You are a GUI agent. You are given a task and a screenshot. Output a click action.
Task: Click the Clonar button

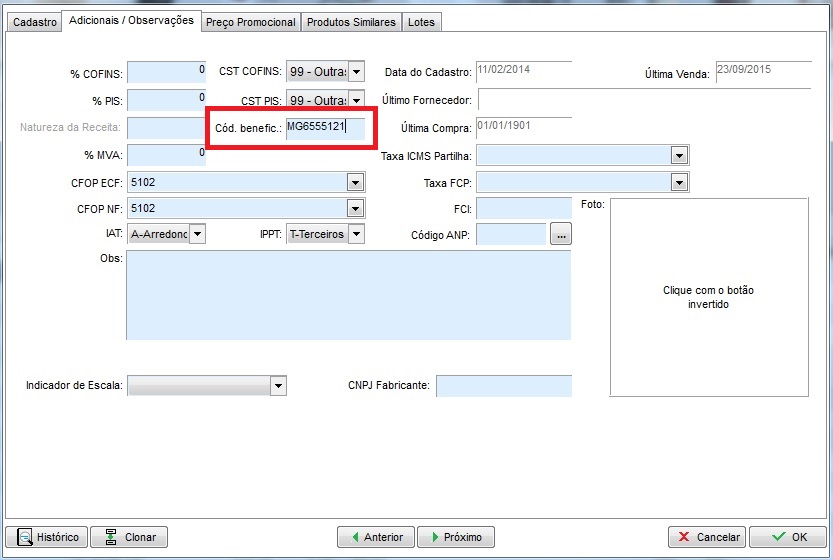point(129,537)
